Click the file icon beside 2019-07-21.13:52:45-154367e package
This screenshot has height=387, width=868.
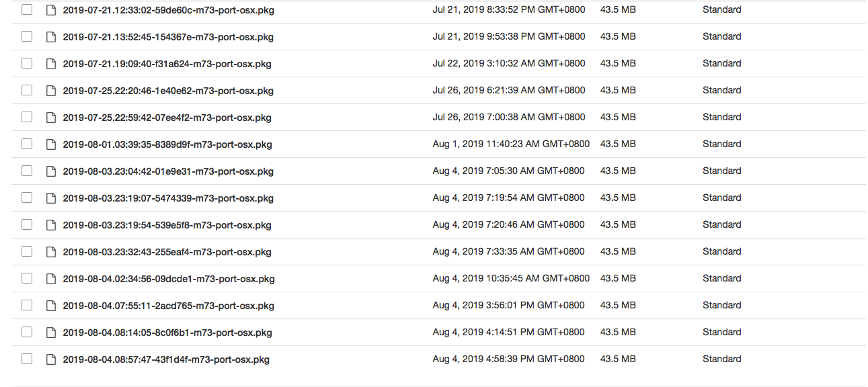point(51,36)
